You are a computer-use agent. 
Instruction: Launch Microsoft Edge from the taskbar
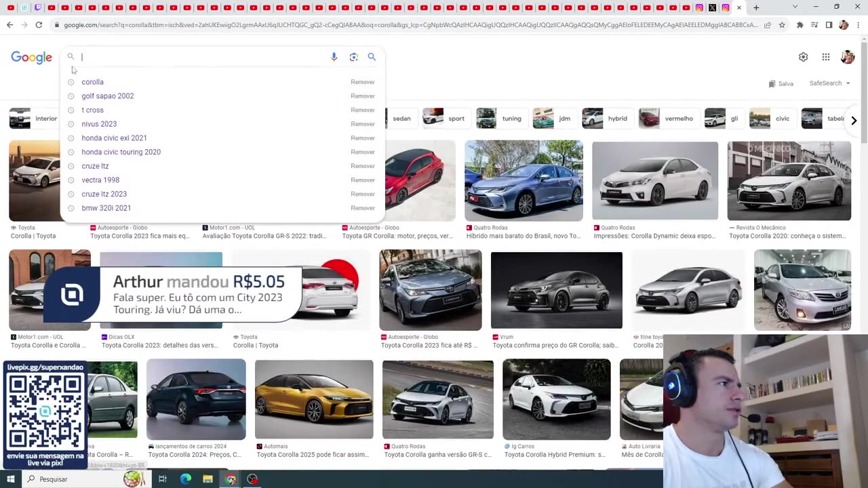[186, 479]
